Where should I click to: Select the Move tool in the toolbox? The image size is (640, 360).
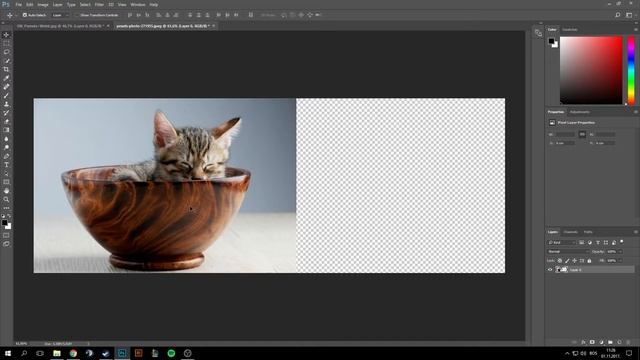pyautogui.click(x=6, y=35)
